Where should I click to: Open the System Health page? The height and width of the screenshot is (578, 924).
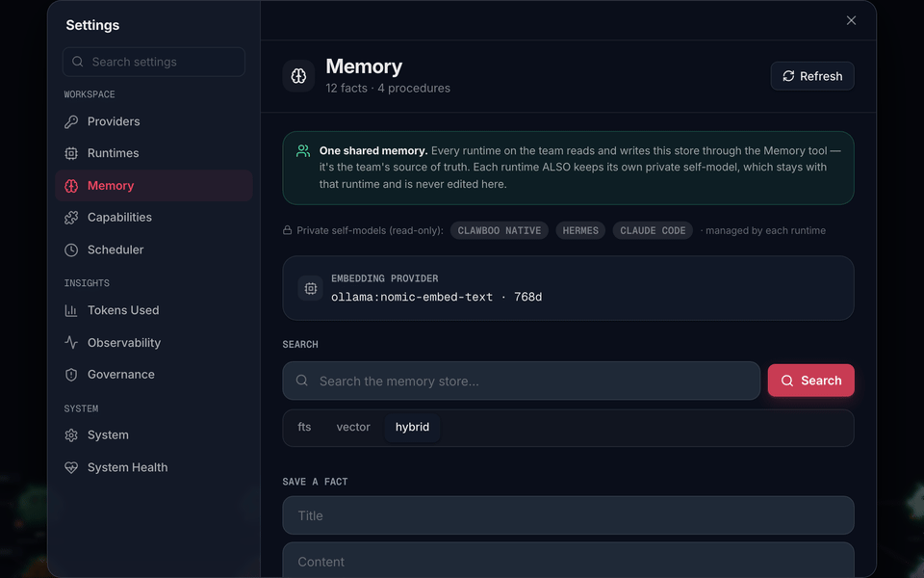pyautogui.click(x=154, y=468)
